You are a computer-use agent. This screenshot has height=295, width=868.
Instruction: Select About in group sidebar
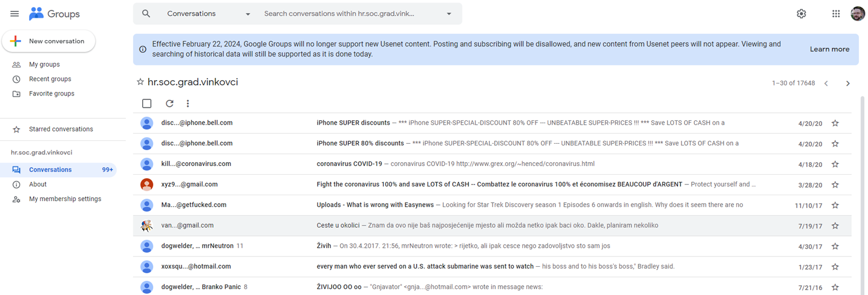[37, 184]
